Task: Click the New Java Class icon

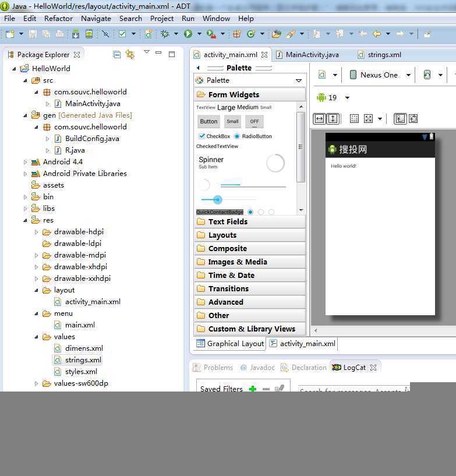Action: pos(251,34)
